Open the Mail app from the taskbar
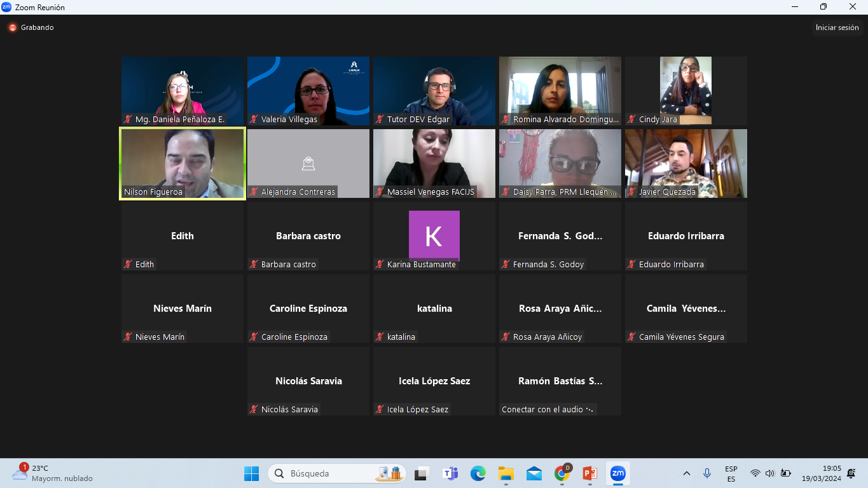The height and width of the screenshot is (488, 868). pos(534,473)
